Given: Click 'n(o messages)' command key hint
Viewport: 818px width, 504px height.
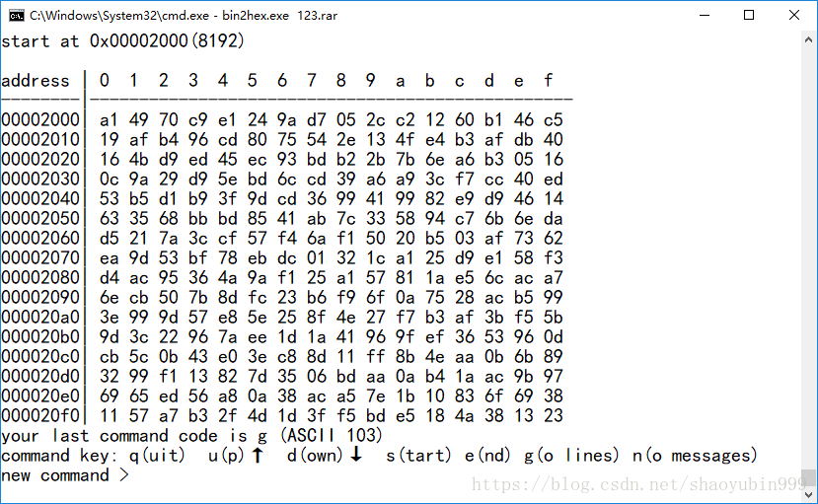Looking at the screenshot, I should point(695,456).
